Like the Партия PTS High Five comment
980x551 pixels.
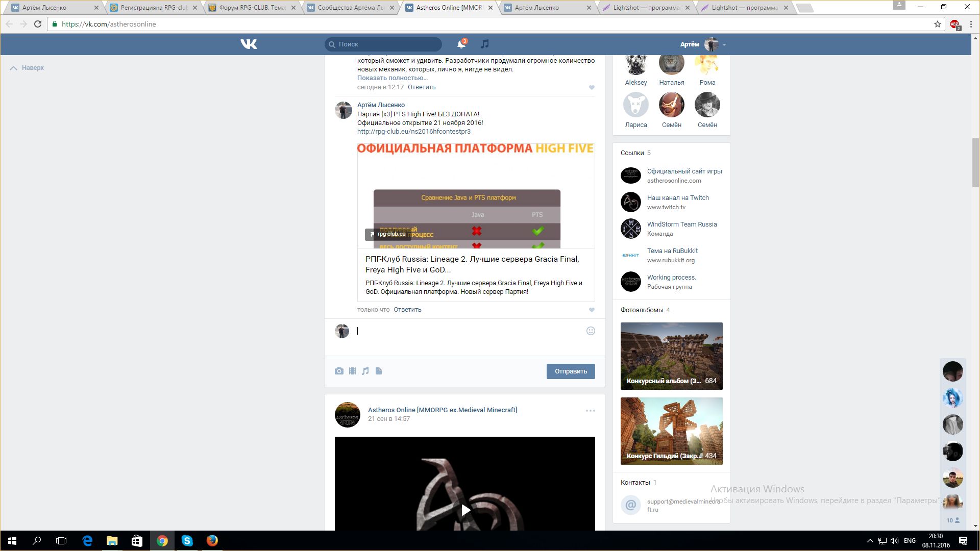click(x=592, y=310)
